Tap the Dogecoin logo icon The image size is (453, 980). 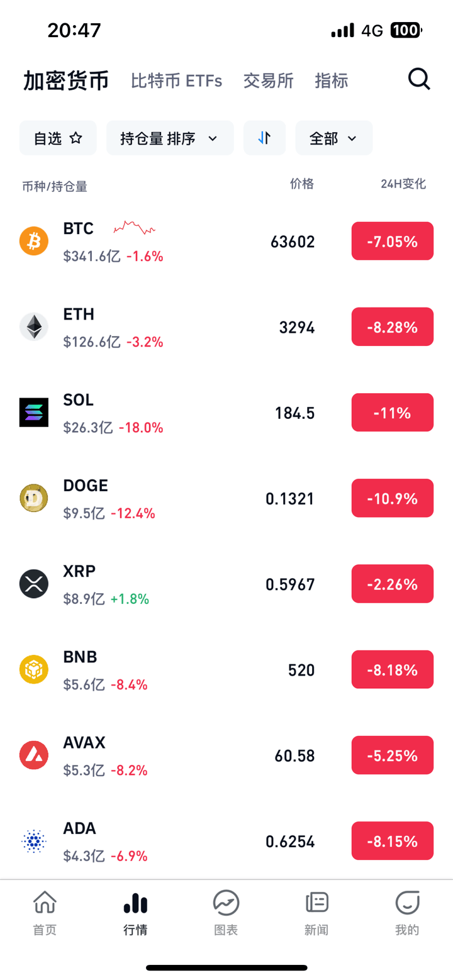point(34,498)
